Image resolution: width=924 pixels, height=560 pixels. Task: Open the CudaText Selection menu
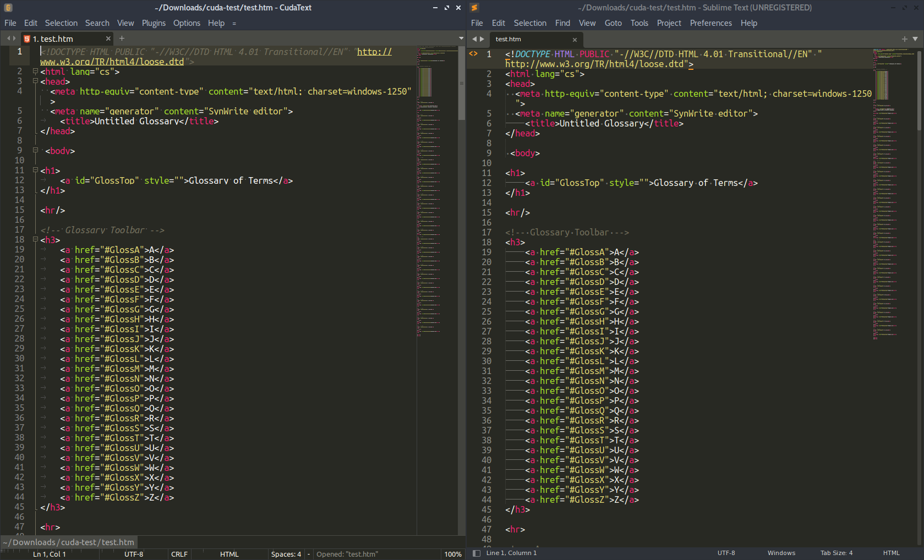[x=61, y=23]
